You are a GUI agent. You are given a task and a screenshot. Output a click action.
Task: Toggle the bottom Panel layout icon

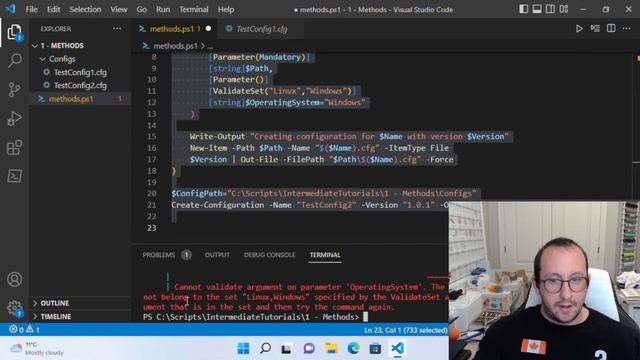tap(537, 9)
